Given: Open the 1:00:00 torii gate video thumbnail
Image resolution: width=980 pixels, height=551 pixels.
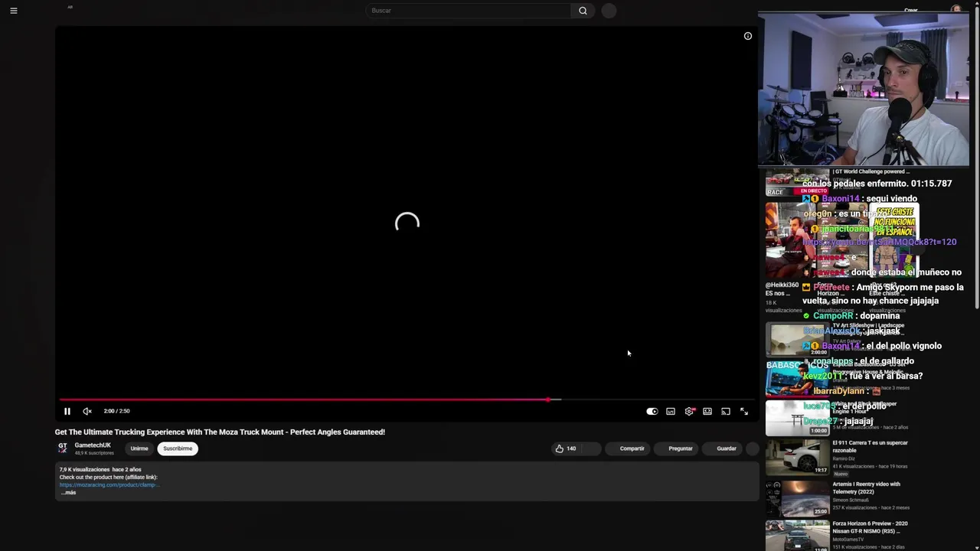Looking at the screenshot, I should click(x=797, y=417).
